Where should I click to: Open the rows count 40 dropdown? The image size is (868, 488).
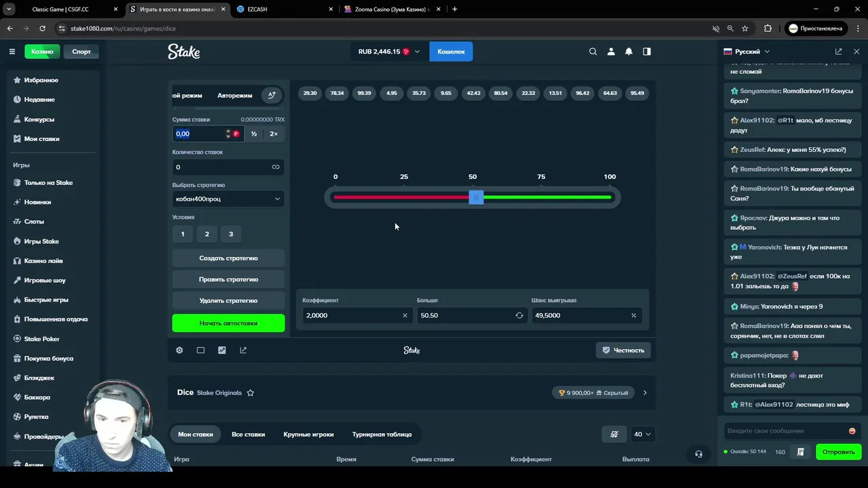642,434
